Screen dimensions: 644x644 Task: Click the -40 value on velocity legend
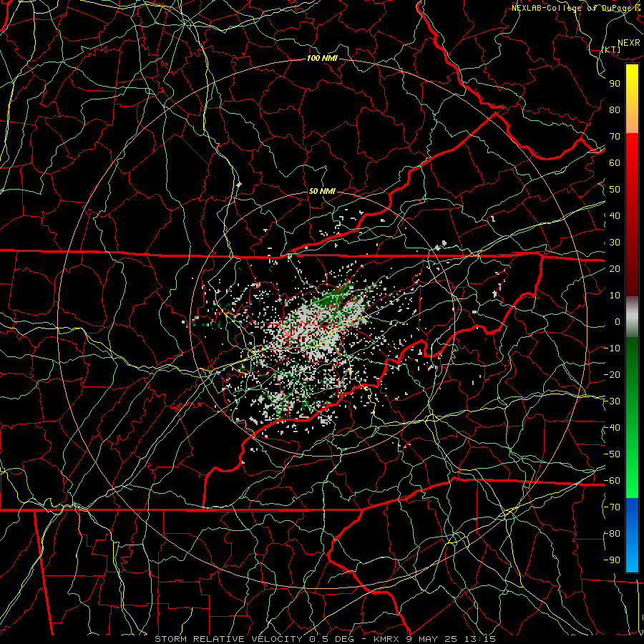tap(613, 428)
